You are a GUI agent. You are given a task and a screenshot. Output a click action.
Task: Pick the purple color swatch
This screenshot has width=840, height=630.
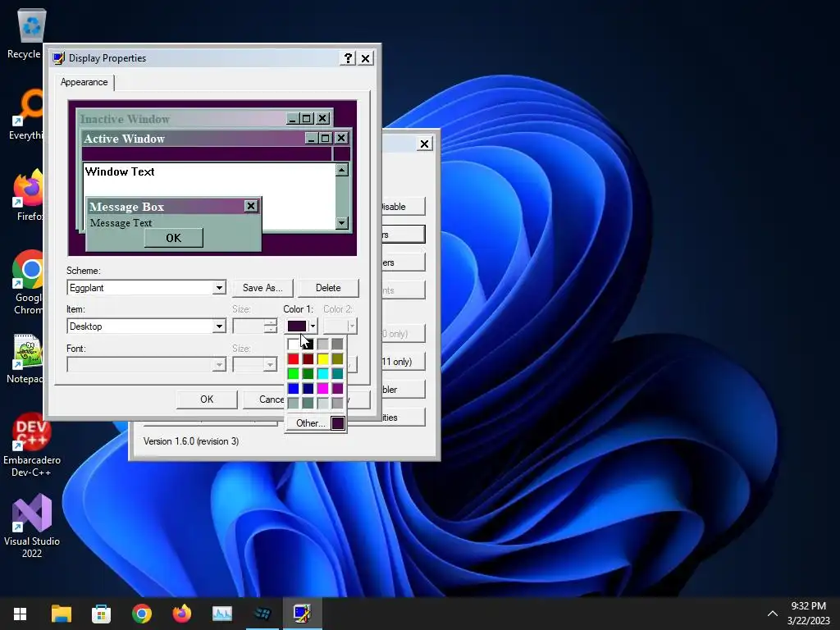337,388
